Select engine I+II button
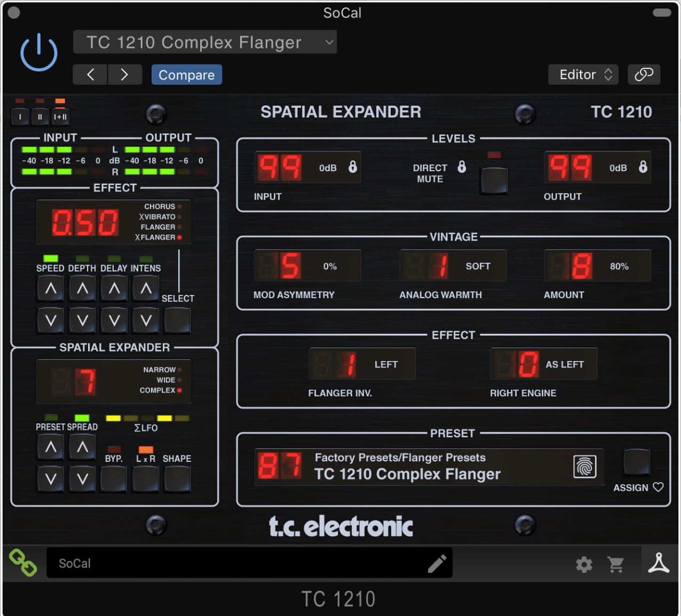The height and width of the screenshot is (616, 681). pos(60,117)
